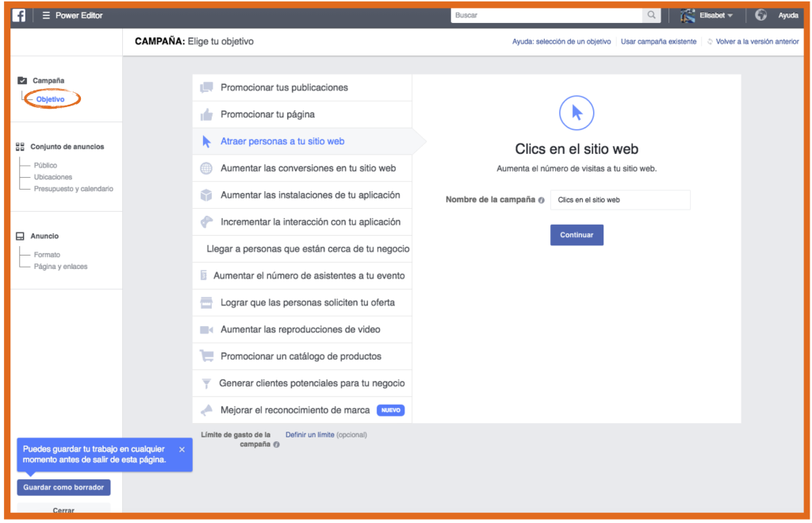
Task: Open the Definir un límite link
Action: 309,435
